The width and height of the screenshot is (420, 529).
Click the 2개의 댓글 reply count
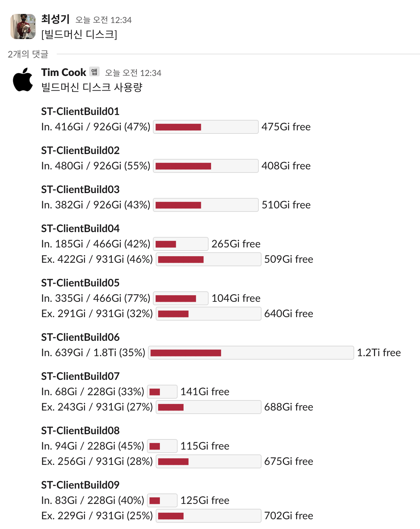point(28,54)
